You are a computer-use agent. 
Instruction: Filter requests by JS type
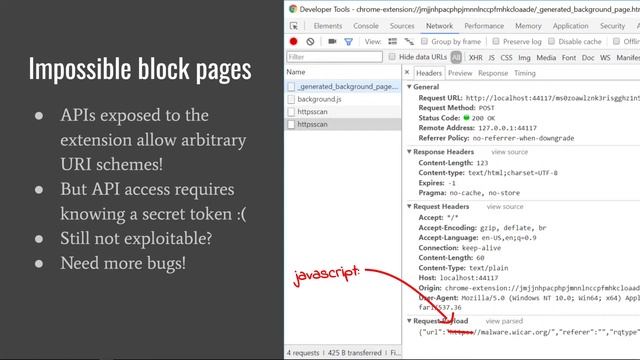tap(491, 58)
